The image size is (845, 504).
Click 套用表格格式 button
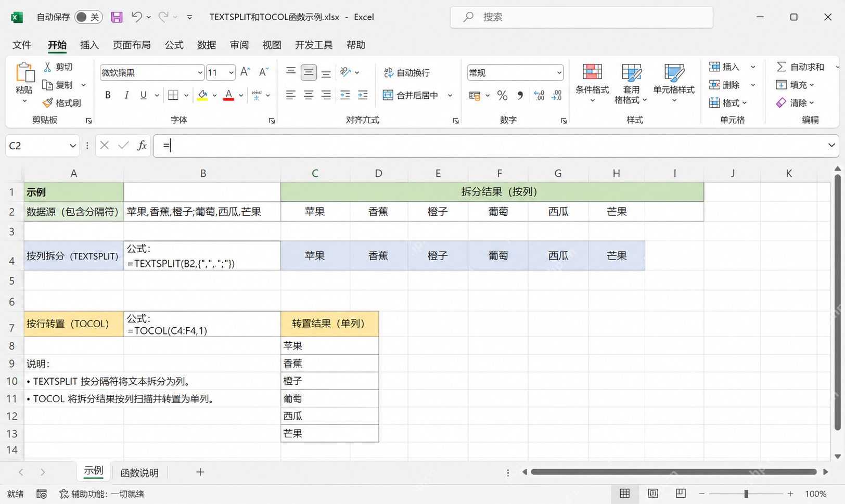pos(631,83)
